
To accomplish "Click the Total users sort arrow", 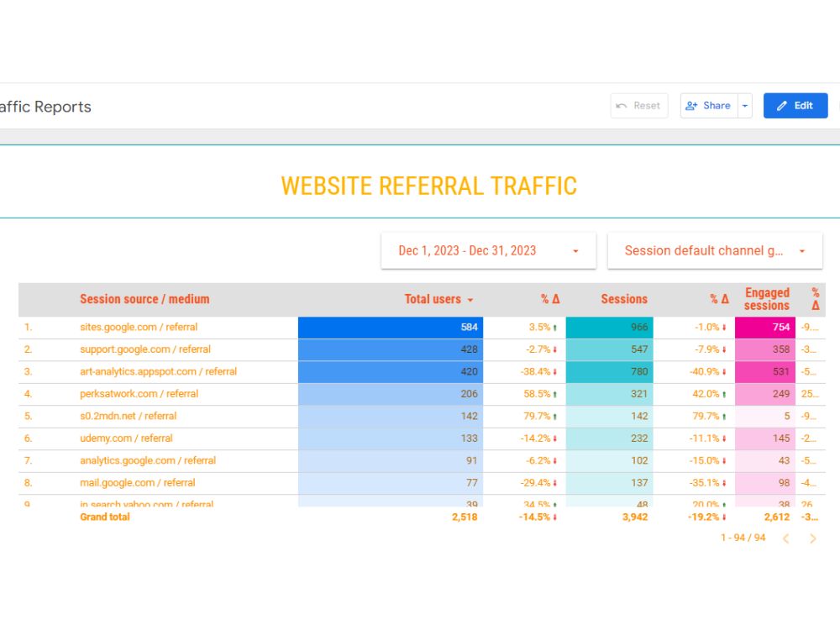I will [x=470, y=300].
